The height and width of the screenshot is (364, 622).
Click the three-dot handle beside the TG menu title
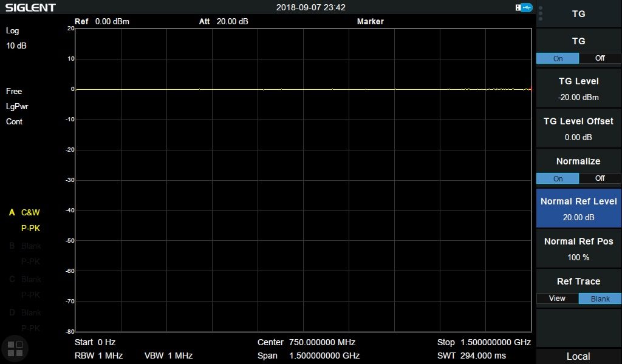541,13
